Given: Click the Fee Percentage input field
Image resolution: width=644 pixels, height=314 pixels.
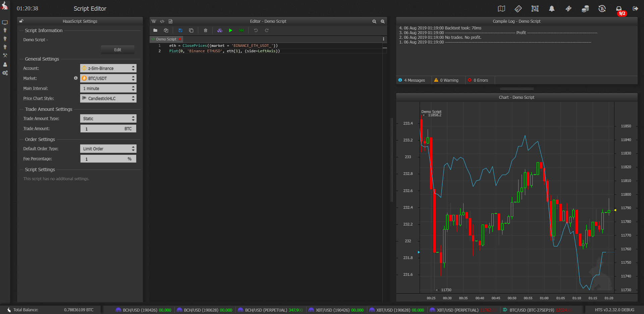Looking at the screenshot, I should point(108,159).
